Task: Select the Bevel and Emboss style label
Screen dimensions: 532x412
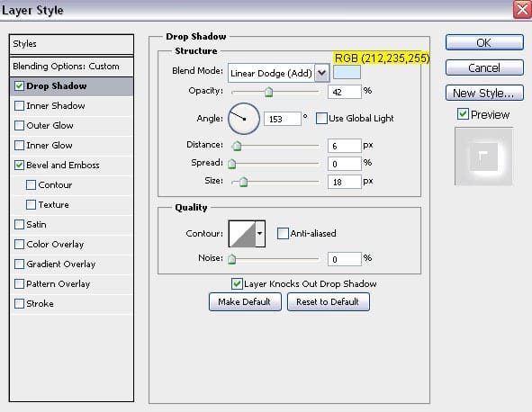Action: 63,166
